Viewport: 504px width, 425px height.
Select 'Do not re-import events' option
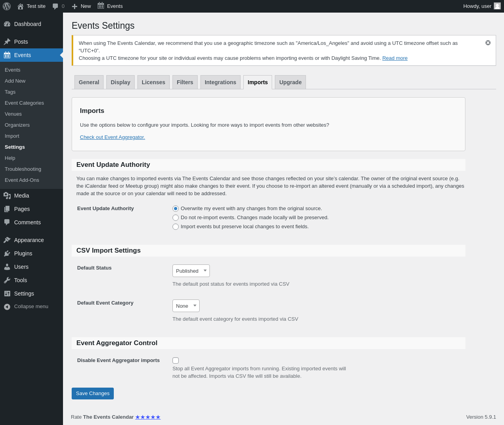pyautogui.click(x=176, y=218)
